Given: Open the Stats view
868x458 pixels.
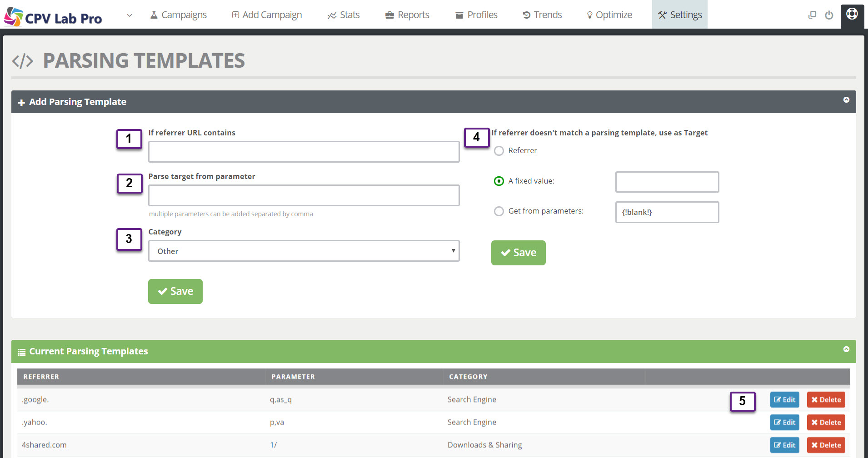Looking at the screenshot, I should (x=344, y=15).
